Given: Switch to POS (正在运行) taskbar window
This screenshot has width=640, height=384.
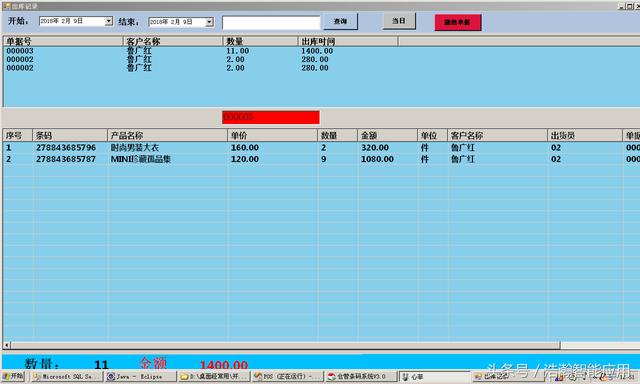Looking at the screenshot, I should pos(287,377).
